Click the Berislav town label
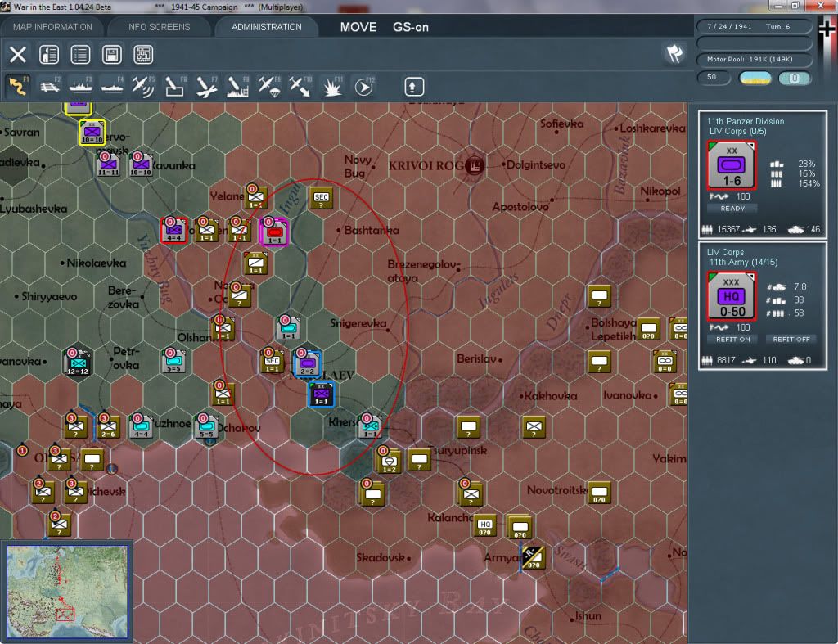838x644 pixels. (x=477, y=358)
